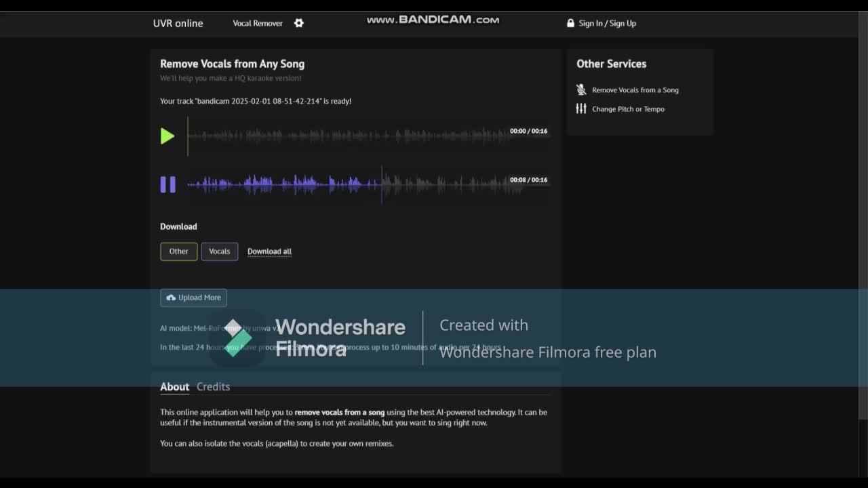Switch to the Credits tab

pos(213,387)
